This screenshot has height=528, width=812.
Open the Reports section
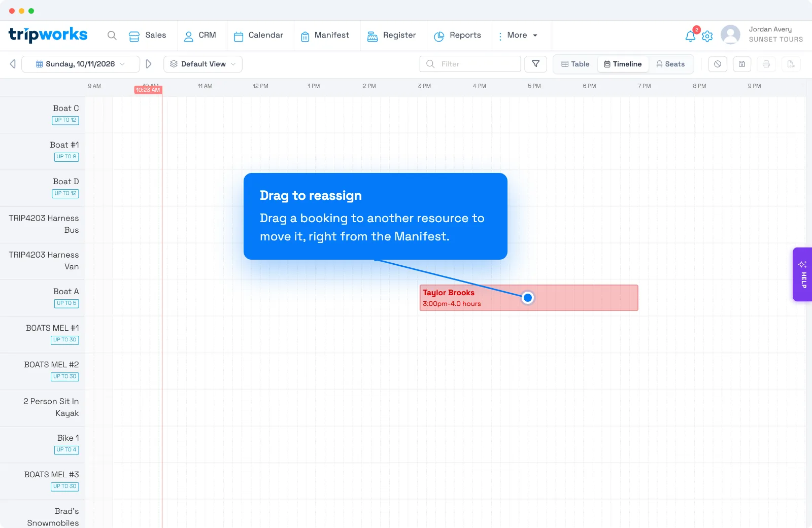click(x=457, y=36)
